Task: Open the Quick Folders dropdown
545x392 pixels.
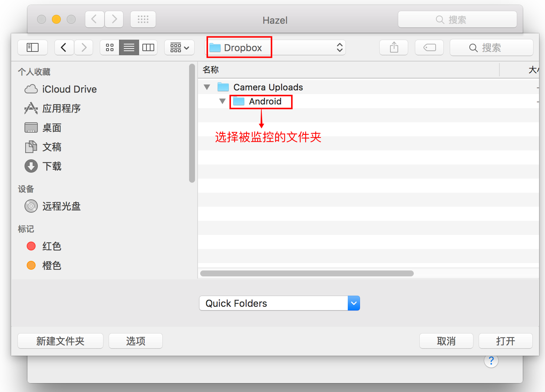Action: coord(280,303)
